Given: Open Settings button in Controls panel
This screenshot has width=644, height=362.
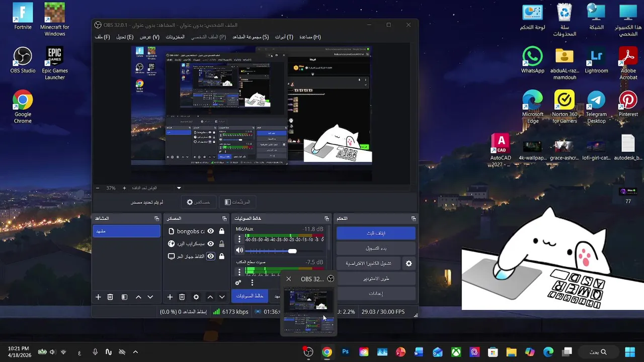Looking at the screenshot, I should [376, 294].
